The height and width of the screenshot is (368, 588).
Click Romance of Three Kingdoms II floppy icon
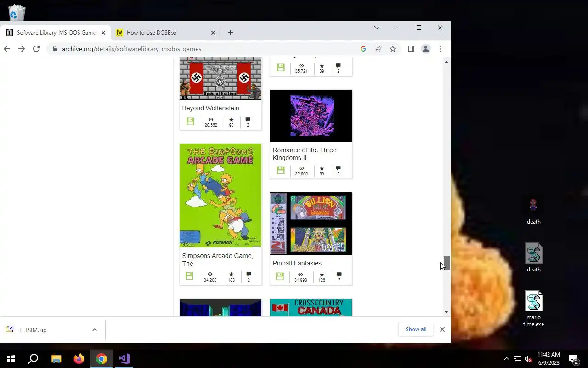point(281,170)
